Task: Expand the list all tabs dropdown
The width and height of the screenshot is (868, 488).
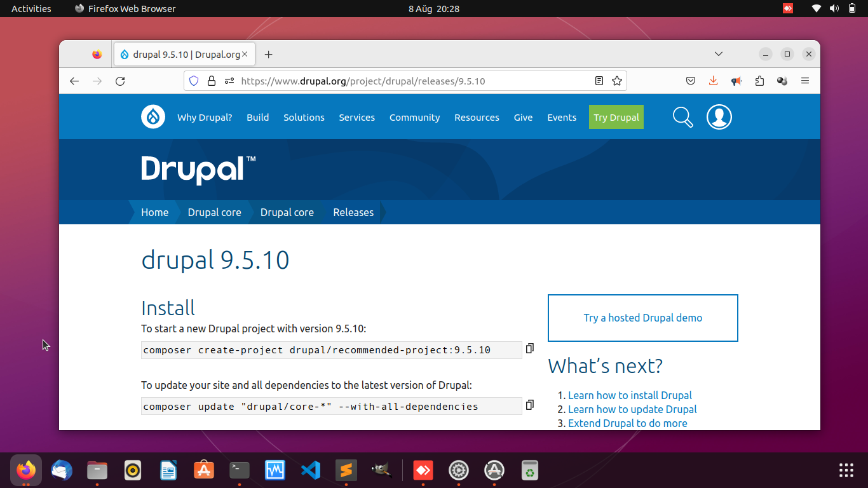Action: point(719,54)
